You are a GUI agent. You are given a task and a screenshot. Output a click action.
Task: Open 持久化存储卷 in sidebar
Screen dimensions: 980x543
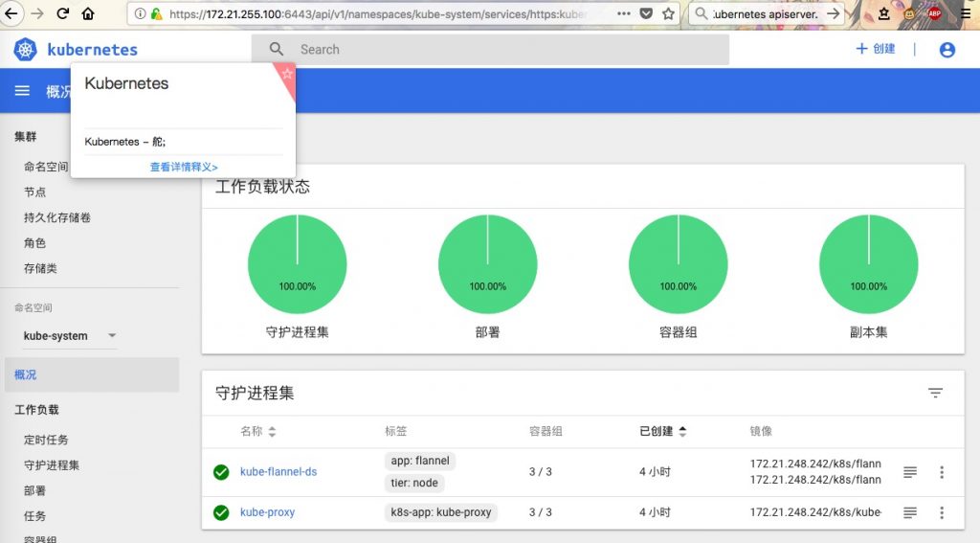pos(57,217)
